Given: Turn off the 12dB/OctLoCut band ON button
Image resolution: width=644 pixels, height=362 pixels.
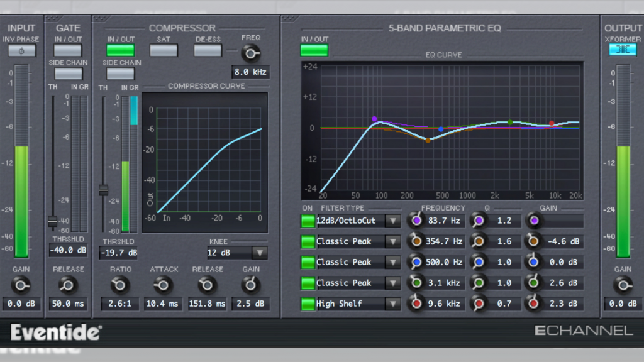Looking at the screenshot, I should [x=308, y=221].
